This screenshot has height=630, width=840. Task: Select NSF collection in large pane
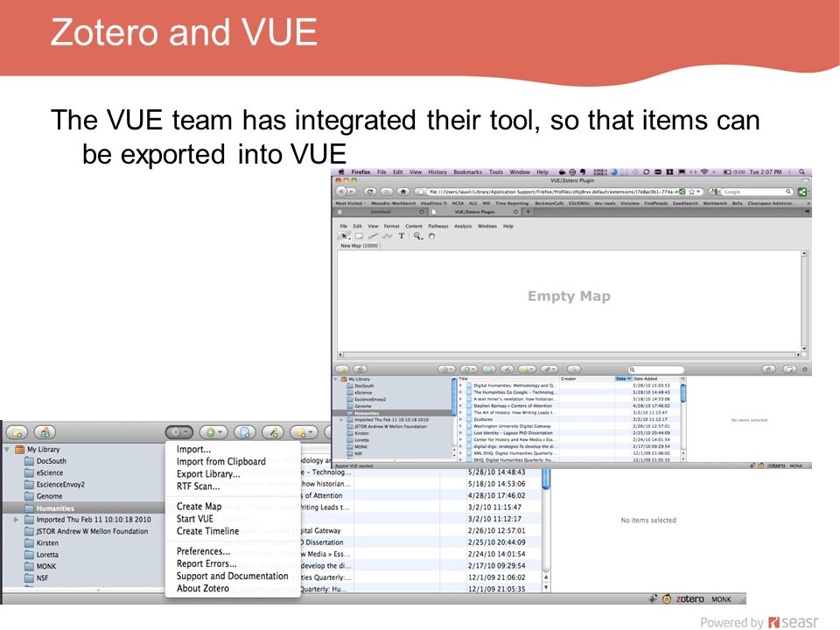tap(37, 578)
